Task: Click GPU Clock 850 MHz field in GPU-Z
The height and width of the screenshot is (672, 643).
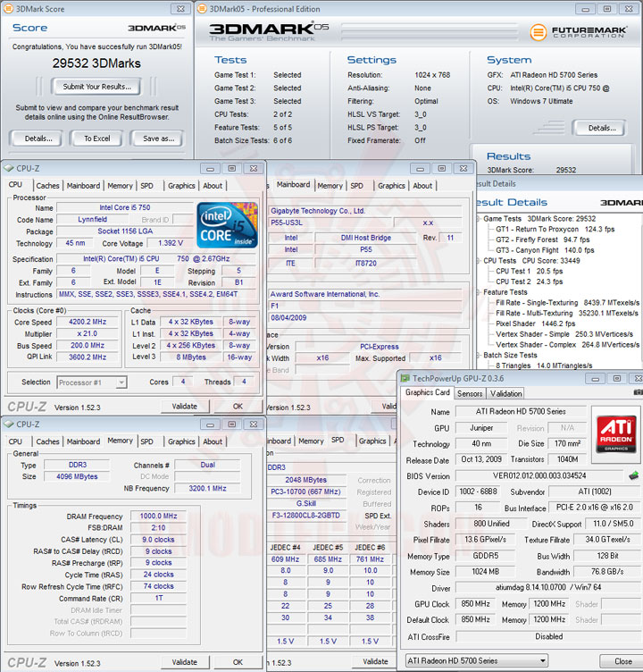Action: click(x=475, y=604)
